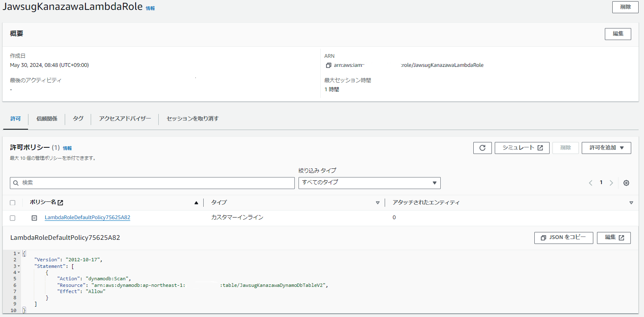
Task: Fold the statement object at line 4
Action: (19, 272)
